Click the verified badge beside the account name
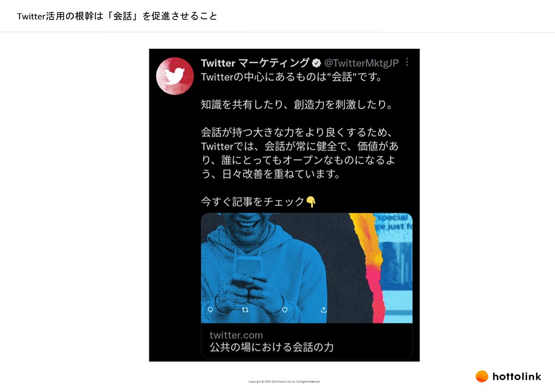Screen dimensions: 555x392 click(x=316, y=63)
